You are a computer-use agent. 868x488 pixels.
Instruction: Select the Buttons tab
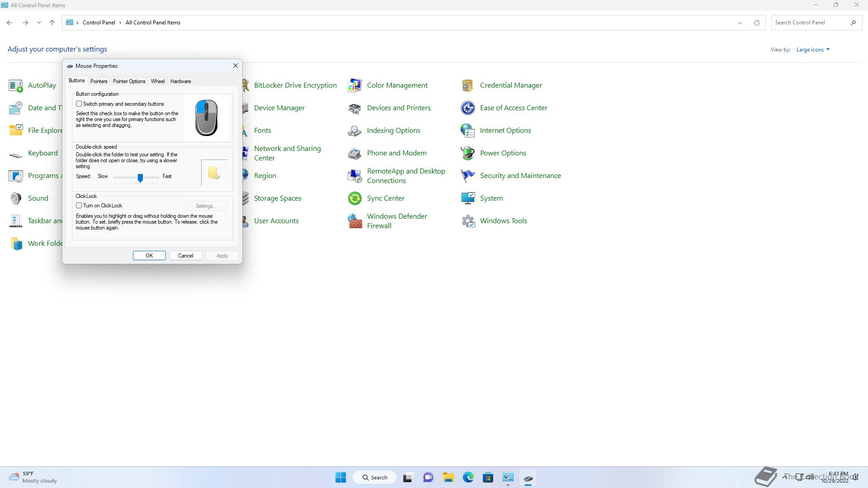[76, 80]
